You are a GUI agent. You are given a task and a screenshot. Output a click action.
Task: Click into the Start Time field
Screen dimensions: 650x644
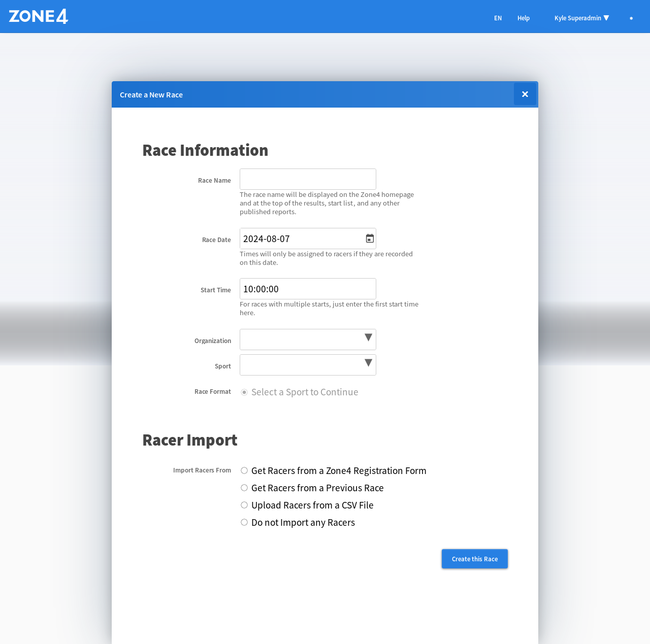click(x=308, y=289)
